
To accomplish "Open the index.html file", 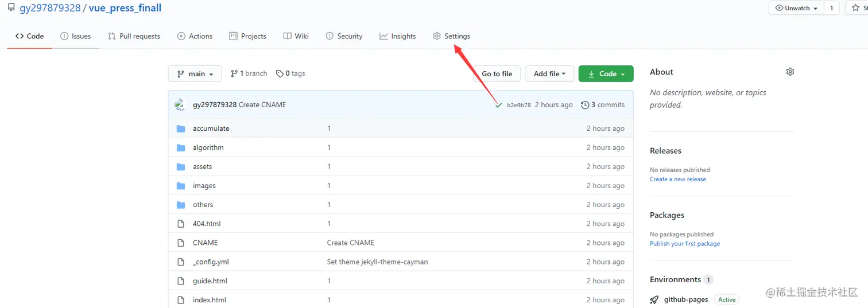I will tap(209, 300).
